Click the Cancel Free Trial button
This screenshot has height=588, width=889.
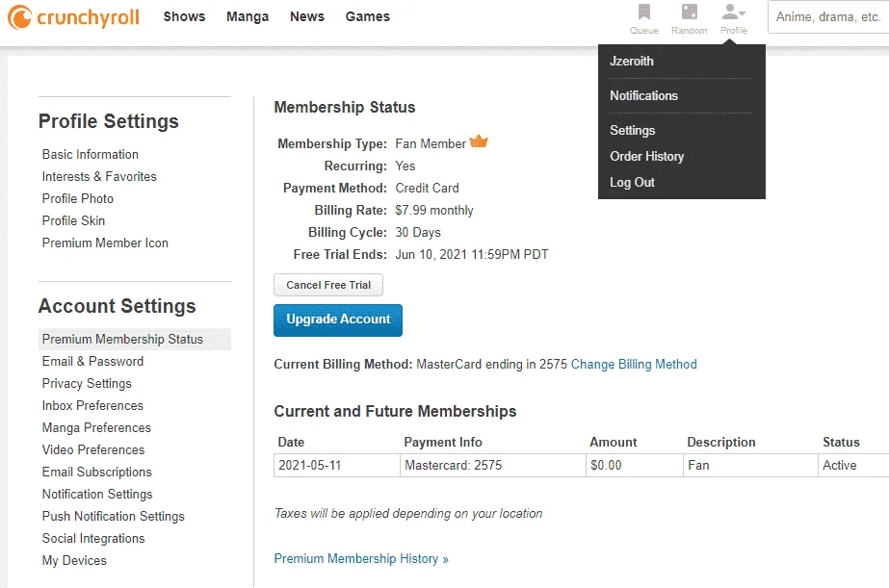(x=328, y=285)
